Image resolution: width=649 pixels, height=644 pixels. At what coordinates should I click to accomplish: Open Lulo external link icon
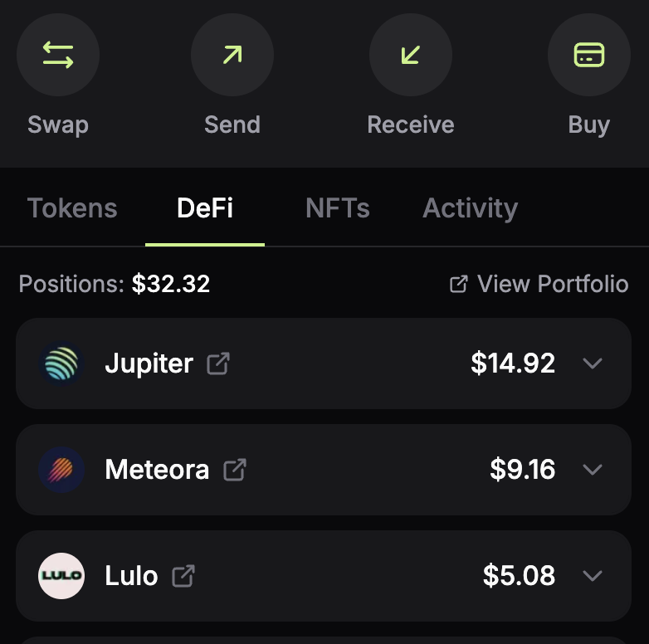[x=183, y=576]
